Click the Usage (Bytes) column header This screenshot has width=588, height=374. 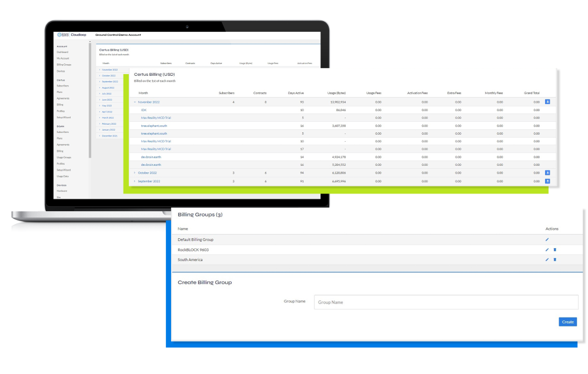337,93
